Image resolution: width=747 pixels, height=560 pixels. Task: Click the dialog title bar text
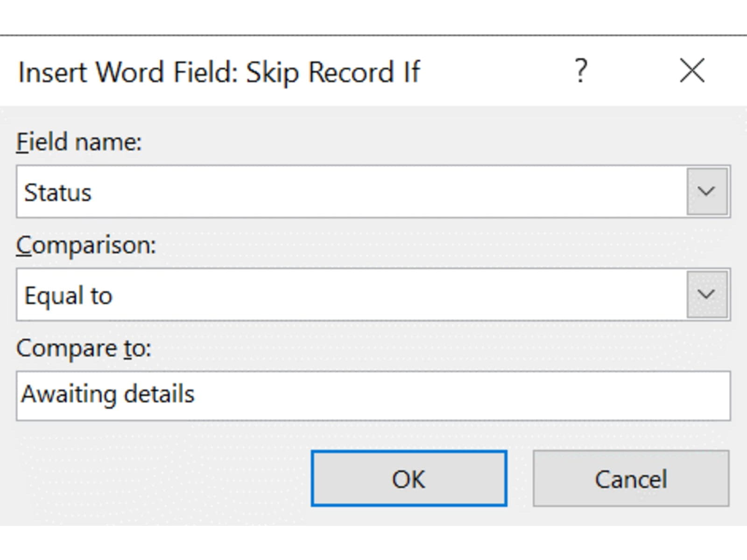click(x=219, y=72)
